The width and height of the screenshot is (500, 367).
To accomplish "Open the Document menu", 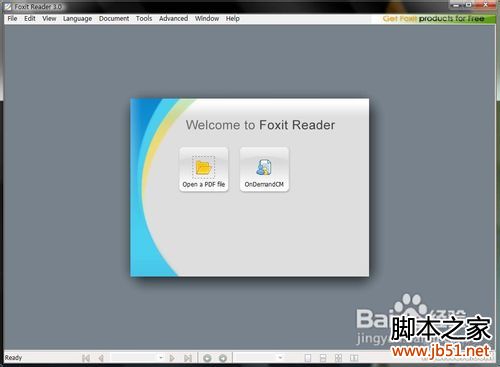I will [114, 19].
